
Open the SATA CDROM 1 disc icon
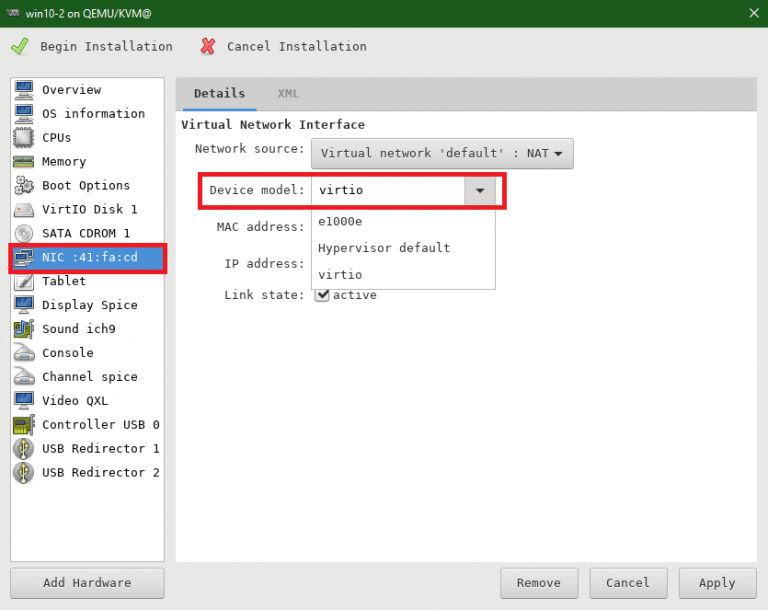(24, 233)
